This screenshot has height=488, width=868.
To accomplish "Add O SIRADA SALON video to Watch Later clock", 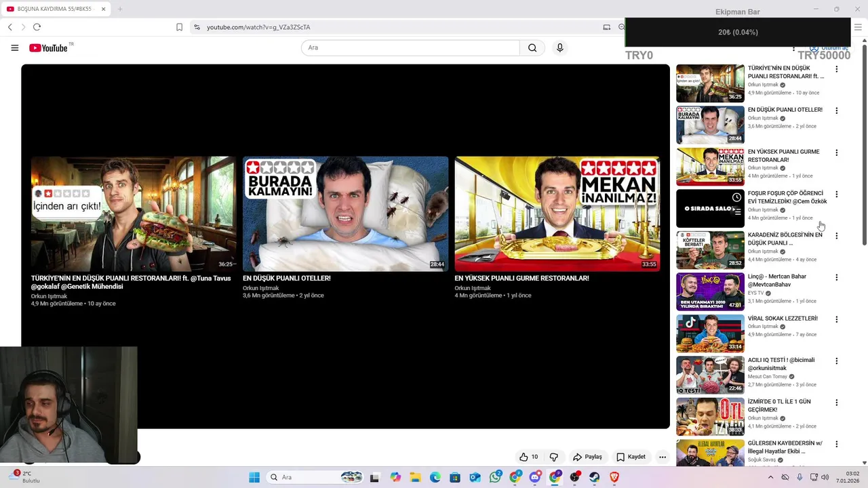I will tap(736, 197).
